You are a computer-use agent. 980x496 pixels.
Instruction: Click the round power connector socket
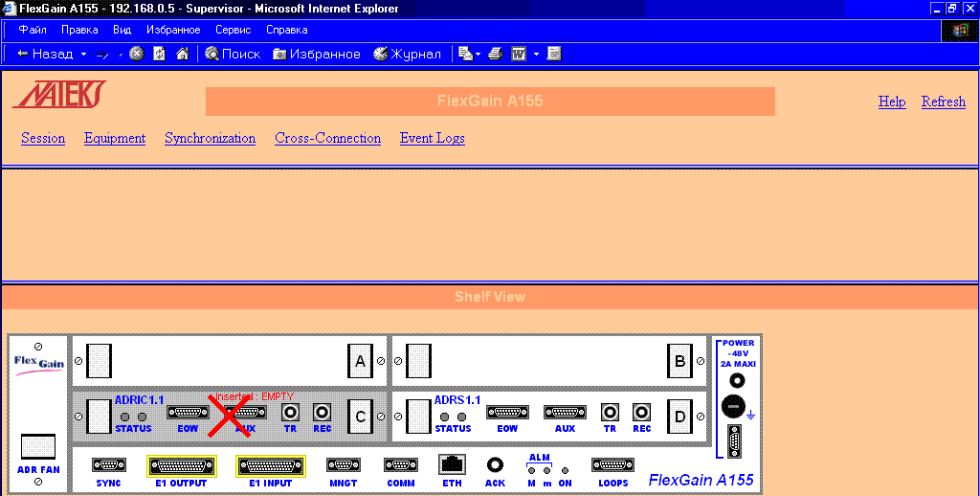[x=733, y=407]
